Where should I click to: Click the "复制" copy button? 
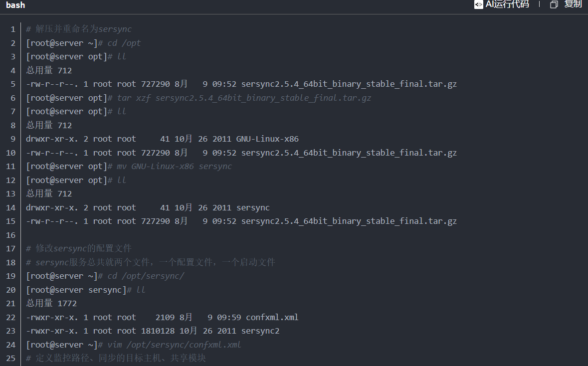572,5
